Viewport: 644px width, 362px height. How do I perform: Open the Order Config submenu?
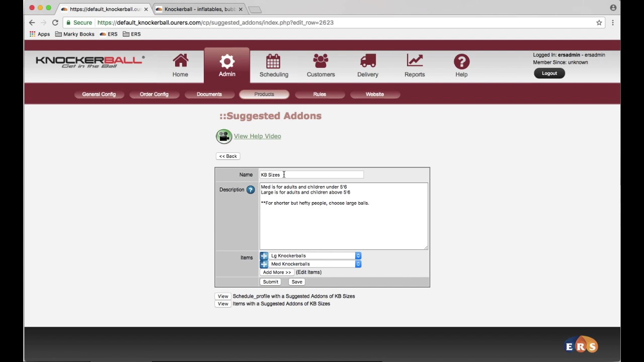coord(154,94)
